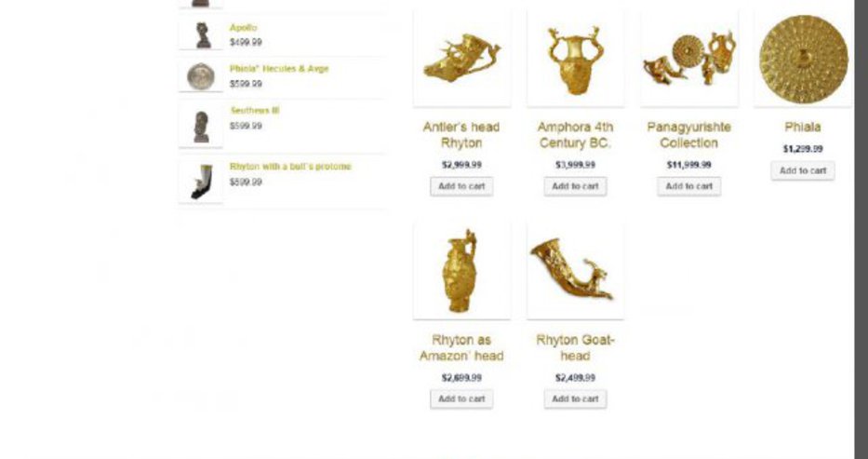Select the Apollo bust thumbnail

point(201,34)
